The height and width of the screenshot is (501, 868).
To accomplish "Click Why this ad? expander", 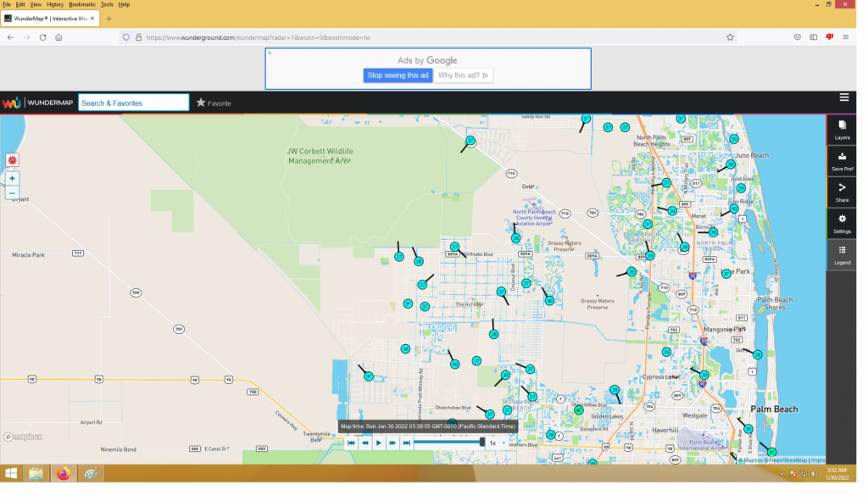I will pyautogui.click(x=463, y=75).
